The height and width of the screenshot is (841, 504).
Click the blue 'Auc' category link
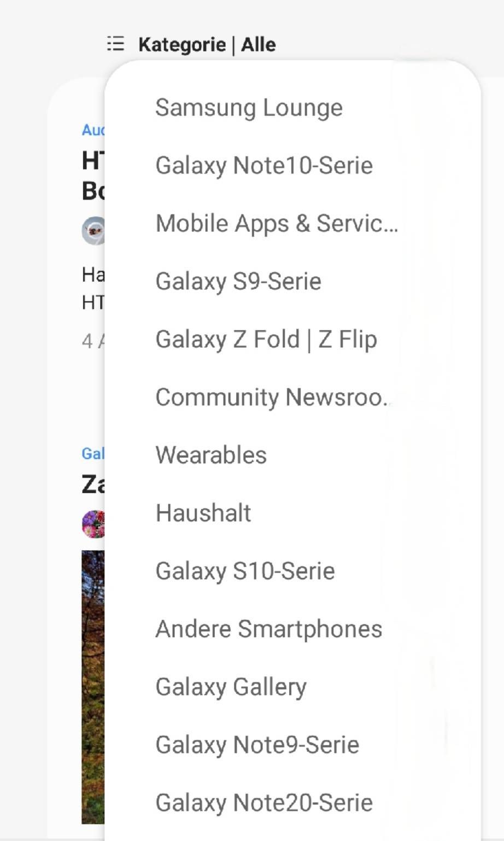(92, 130)
